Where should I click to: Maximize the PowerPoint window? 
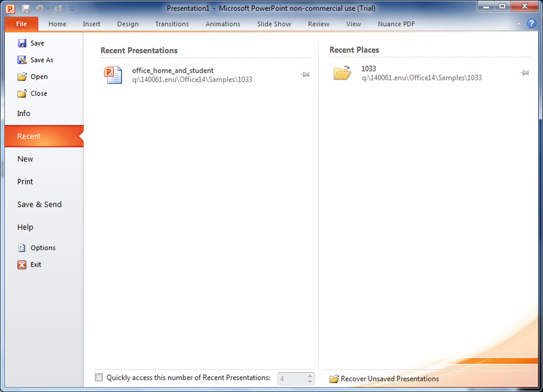tap(502, 6)
